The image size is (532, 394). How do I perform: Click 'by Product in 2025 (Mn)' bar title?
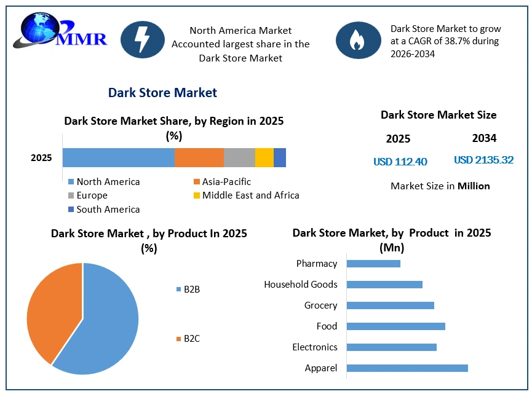point(392,240)
